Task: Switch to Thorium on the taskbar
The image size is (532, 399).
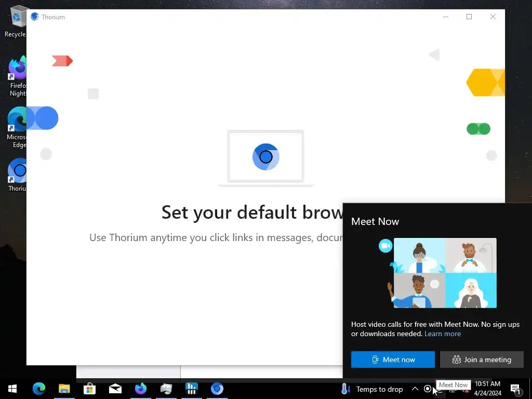Action: [x=217, y=389]
